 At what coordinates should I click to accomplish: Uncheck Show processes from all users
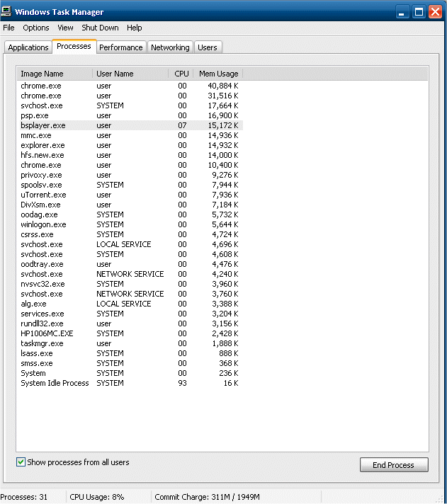coord(21,462)
